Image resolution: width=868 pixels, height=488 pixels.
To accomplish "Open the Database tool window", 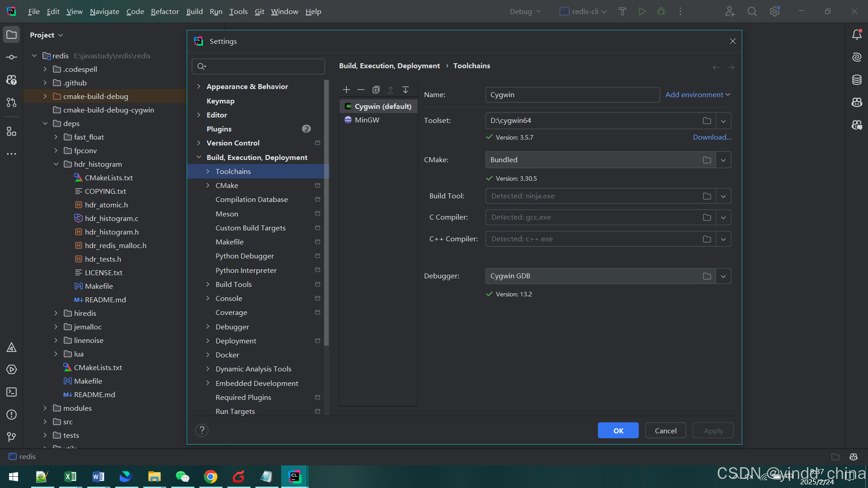I will click(x=857, y=80).
